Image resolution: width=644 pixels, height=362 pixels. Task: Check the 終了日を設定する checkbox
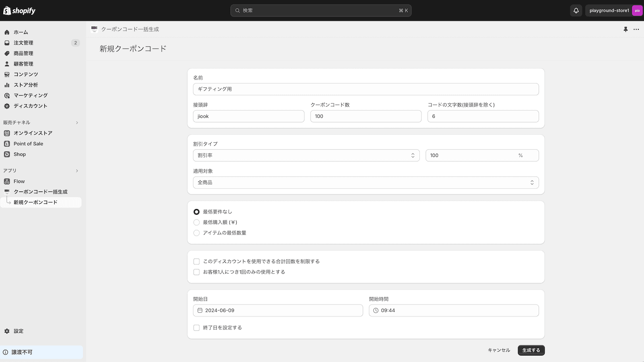click(196, 328)
